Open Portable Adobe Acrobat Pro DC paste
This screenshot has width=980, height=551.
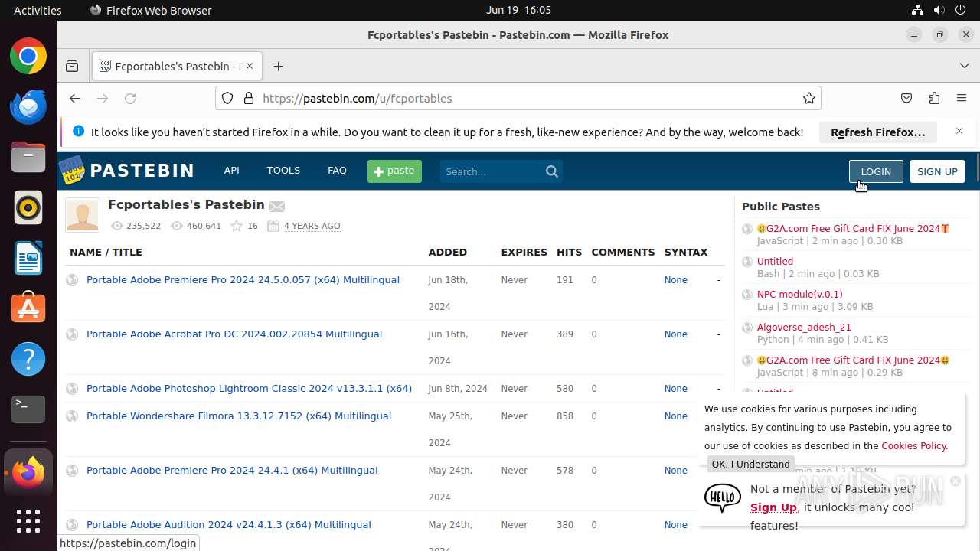tap(234, 334)
